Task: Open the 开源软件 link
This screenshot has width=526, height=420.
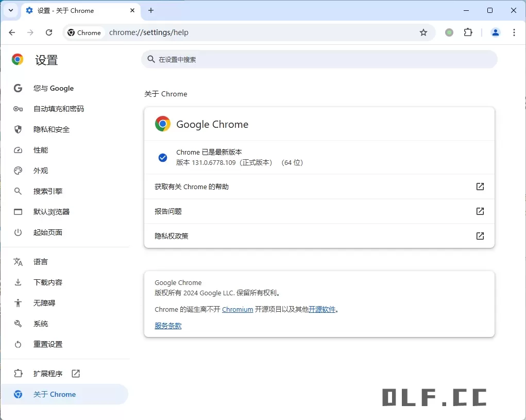Action: click(x=323, y=309)
